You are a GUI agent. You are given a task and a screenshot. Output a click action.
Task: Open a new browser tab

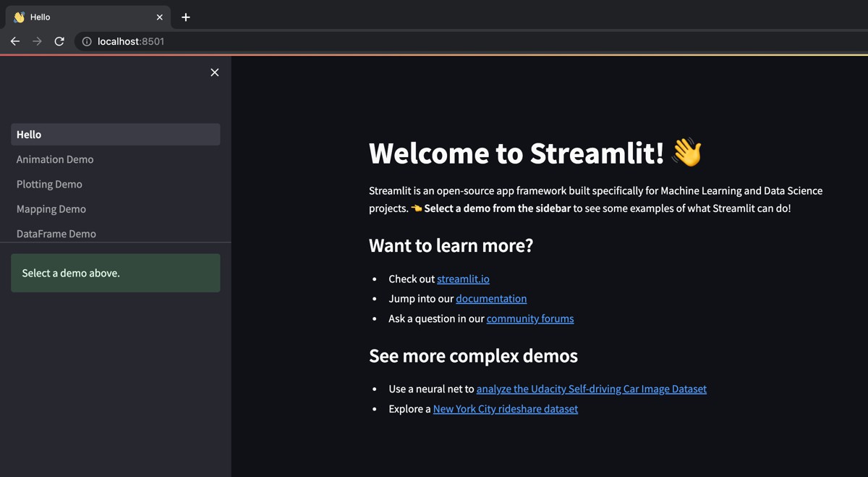pos(186,17)
